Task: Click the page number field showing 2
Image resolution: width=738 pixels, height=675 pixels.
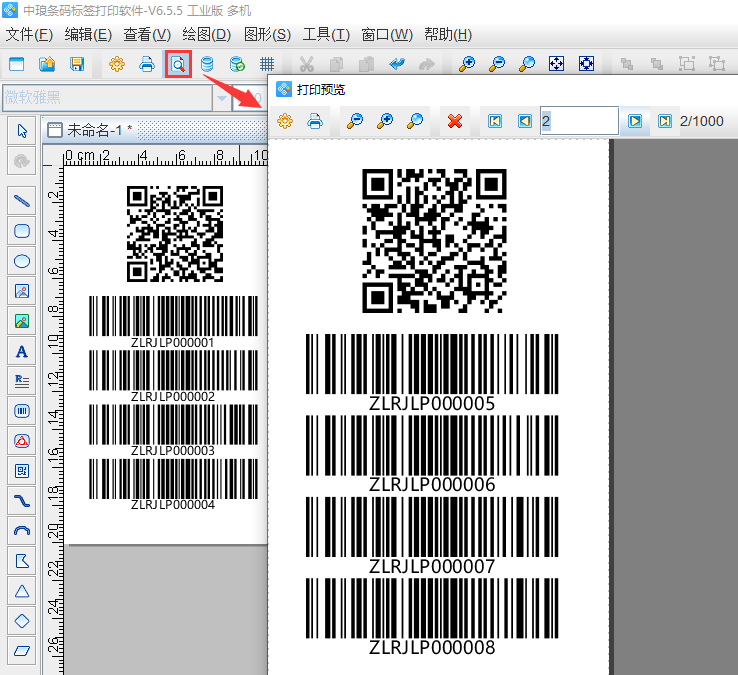Action: (x=579, y=121)
